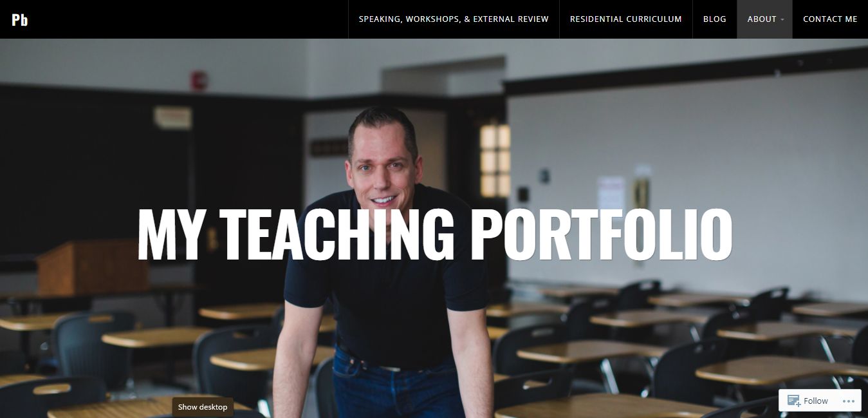
Task: Open the three-dots more actions menu
Action: [x=848, y=401]
